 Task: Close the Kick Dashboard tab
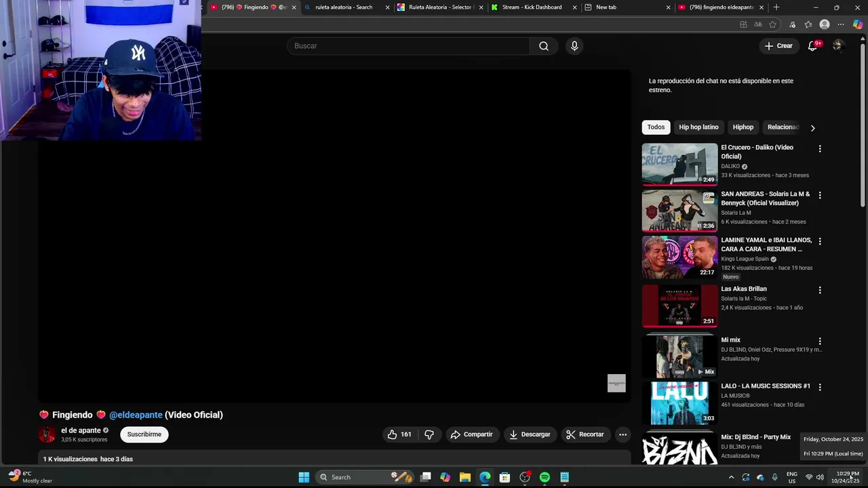tap(574, 7)
